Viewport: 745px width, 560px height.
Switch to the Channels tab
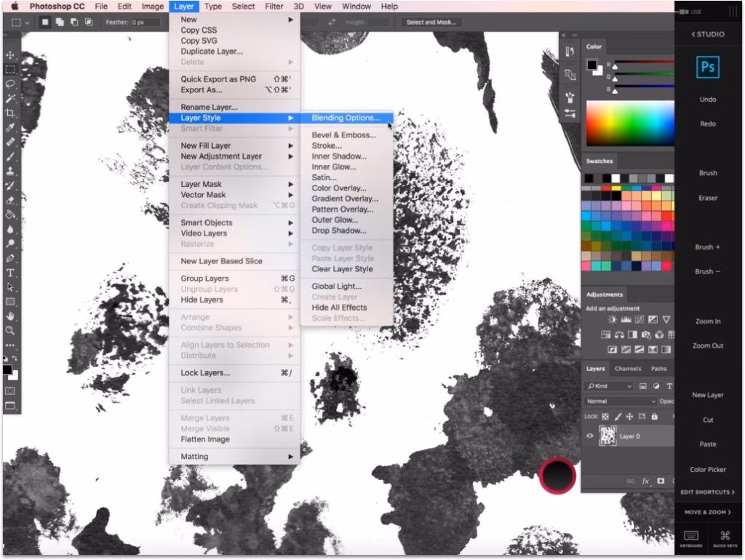click(x=628, y=369)
